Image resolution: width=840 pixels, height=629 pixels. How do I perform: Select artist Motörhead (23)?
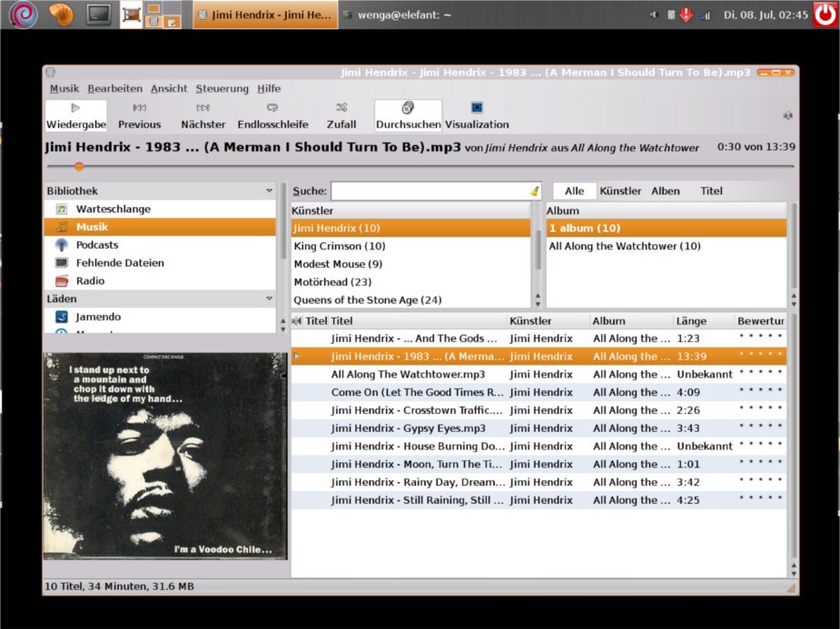coord(410,282)
